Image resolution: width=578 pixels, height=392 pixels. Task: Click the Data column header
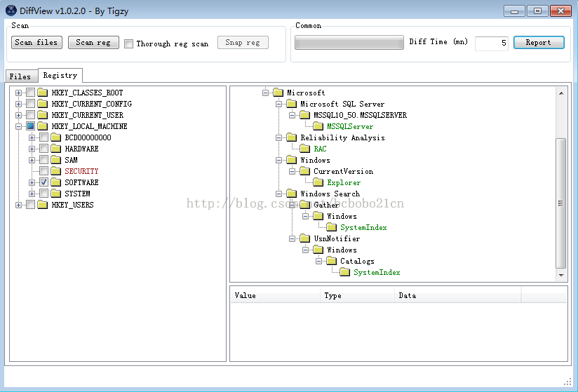457,295
